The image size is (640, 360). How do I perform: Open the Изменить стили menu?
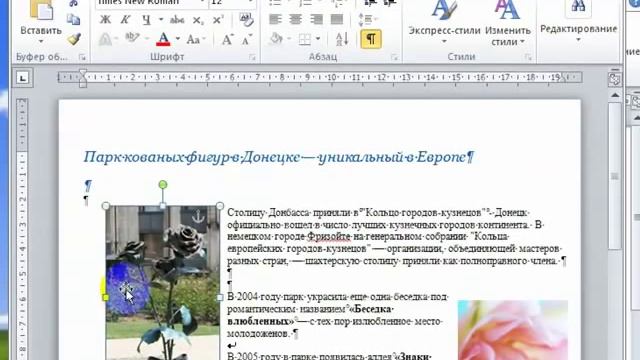(507, 23)
